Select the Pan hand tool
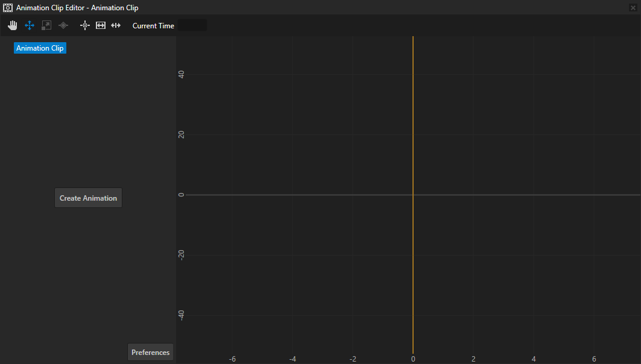This screenshot has height=364, width=641. (x=13, y=25)
